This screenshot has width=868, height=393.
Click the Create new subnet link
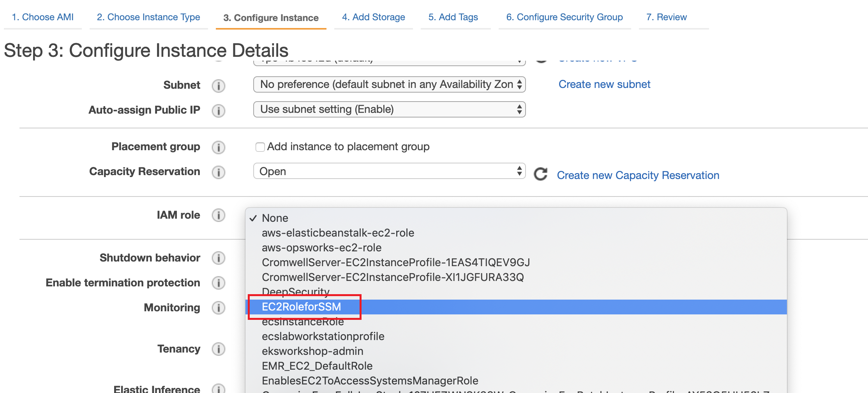pyautogui.click(x=604, y=84)
